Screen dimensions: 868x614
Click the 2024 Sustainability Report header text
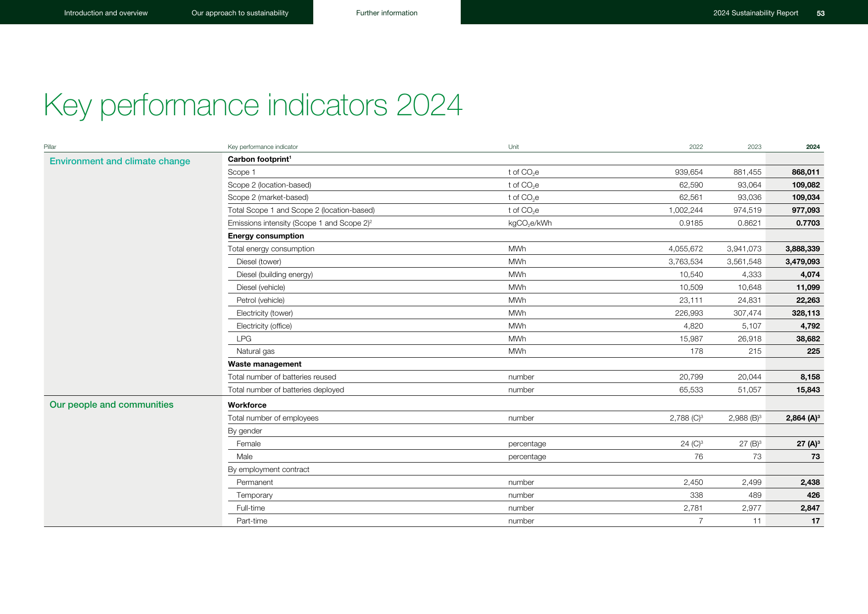(x=756, y=13)
